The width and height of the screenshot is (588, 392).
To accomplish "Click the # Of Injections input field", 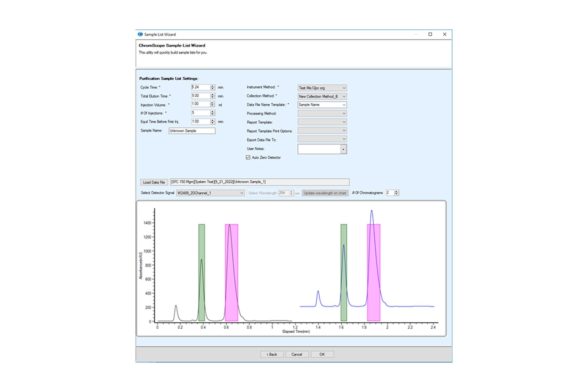I will (201, 113).
